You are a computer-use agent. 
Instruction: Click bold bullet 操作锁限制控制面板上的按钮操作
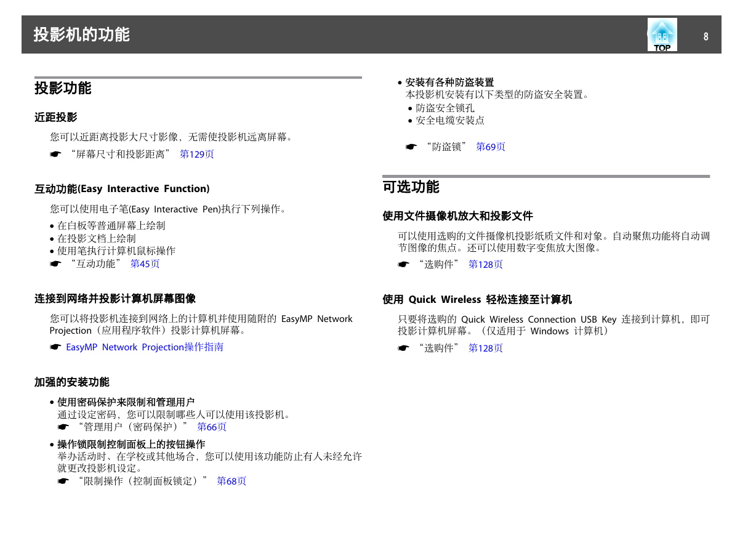point(131,444)
